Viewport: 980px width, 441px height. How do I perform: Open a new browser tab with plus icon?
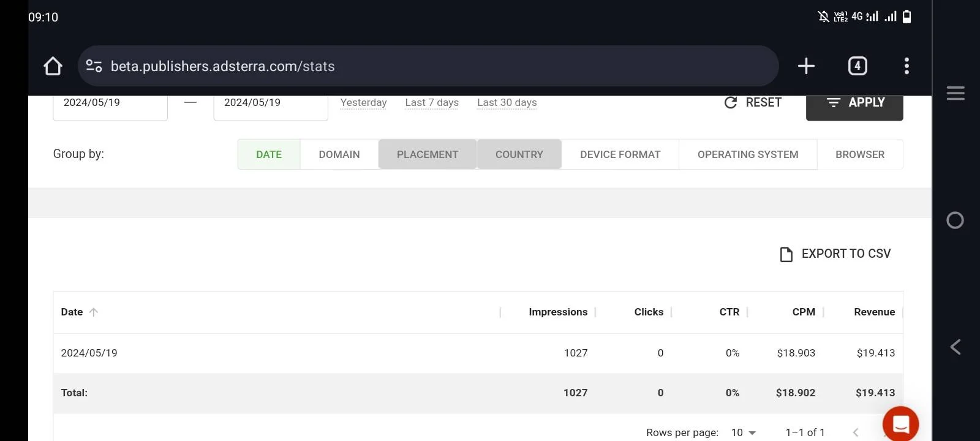coord(806,66)
